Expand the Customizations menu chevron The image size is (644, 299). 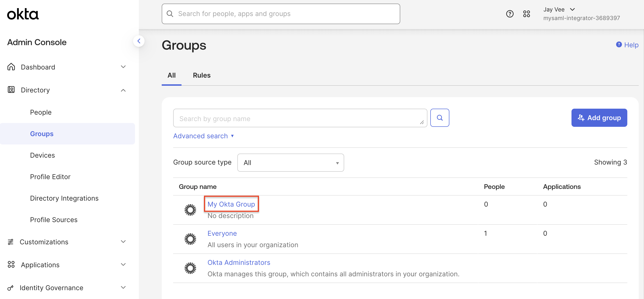coord(123,241)
